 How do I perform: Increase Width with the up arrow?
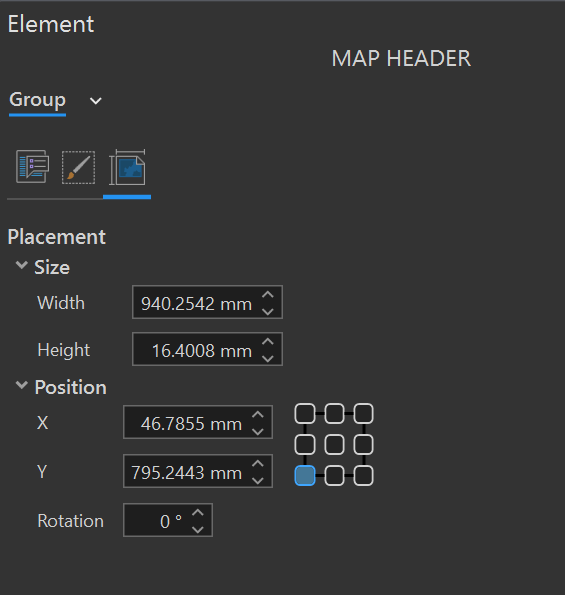tap(268, 294)
